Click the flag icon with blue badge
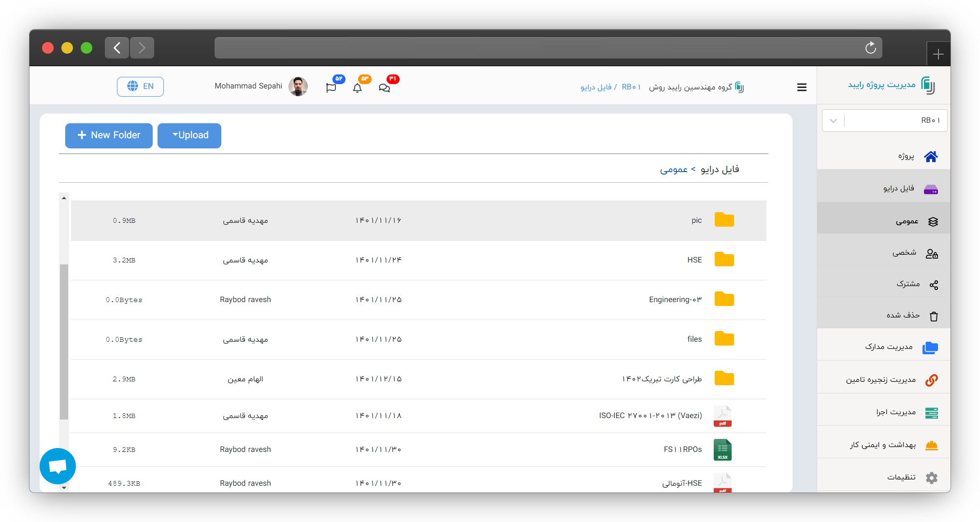Screen dimensions: 980x522 331,88
